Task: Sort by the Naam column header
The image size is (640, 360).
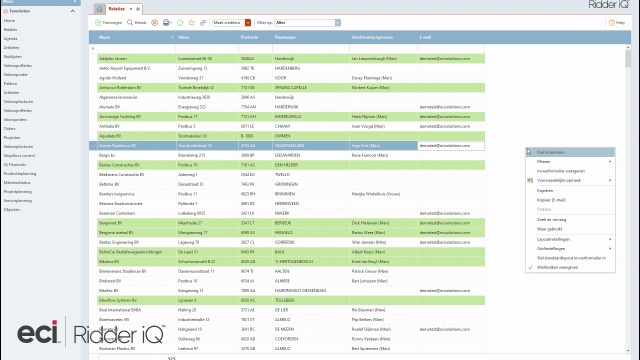Action: click(x=136, y=37)
